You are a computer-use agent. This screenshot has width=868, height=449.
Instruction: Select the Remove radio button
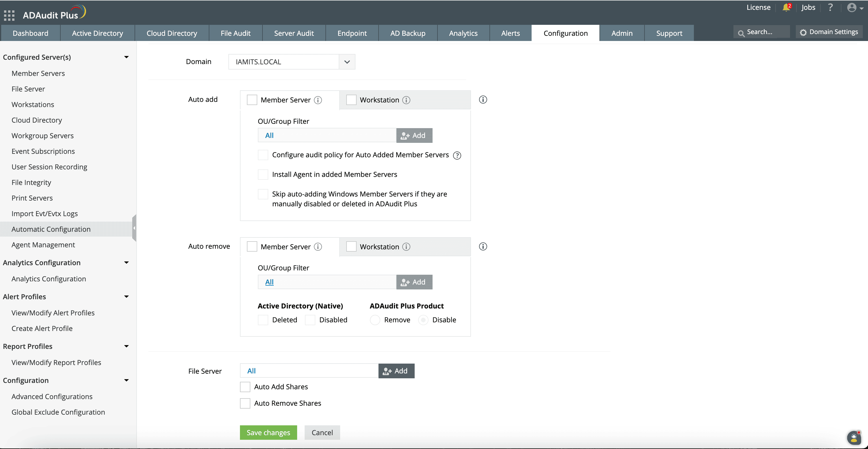375,320
